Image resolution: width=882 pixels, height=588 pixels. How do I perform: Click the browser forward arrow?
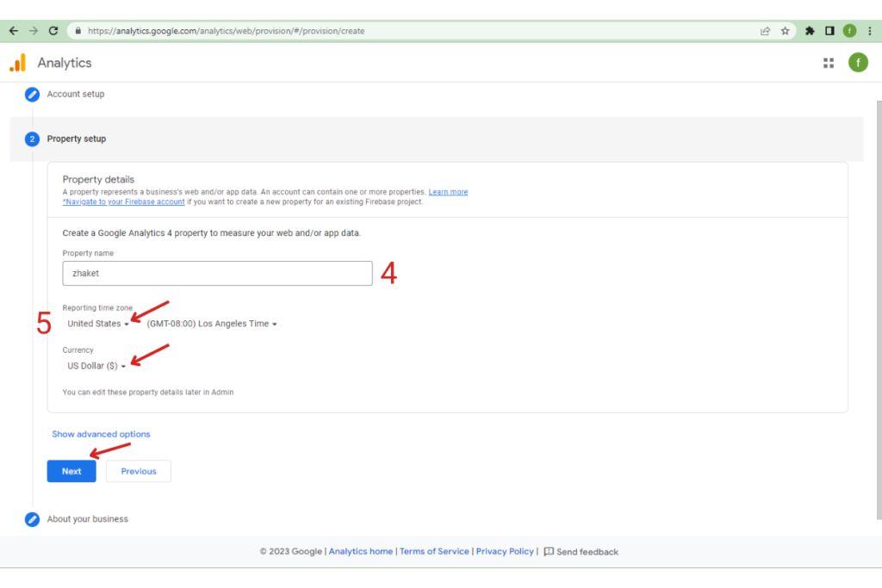34,31
